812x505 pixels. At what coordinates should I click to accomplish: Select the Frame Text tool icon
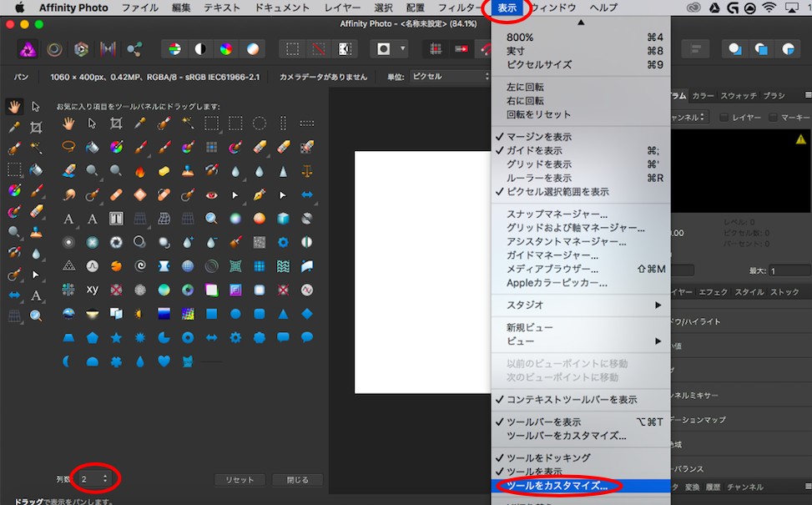(116, 219)
